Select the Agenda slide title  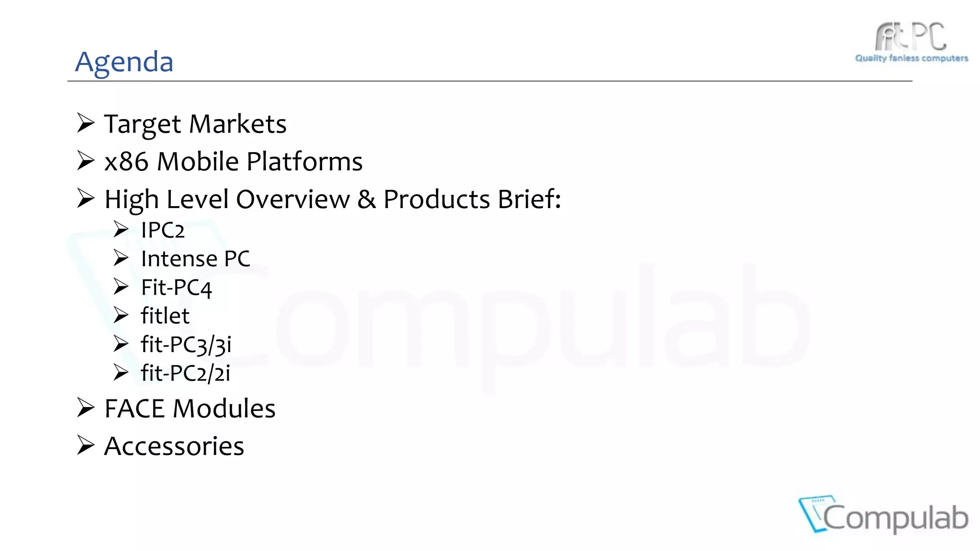124,62
